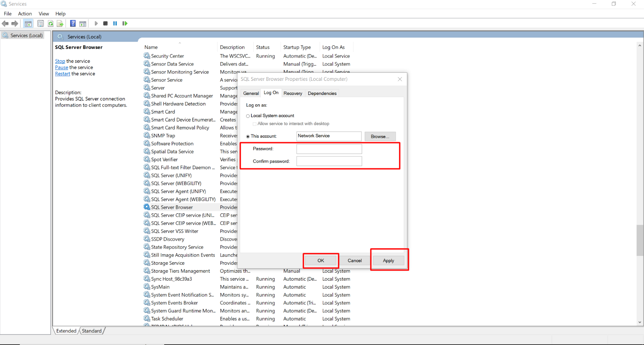644x345 pixels.
Task: Click the Restart Service toolbar icon
Action: [x=125, y=23]
